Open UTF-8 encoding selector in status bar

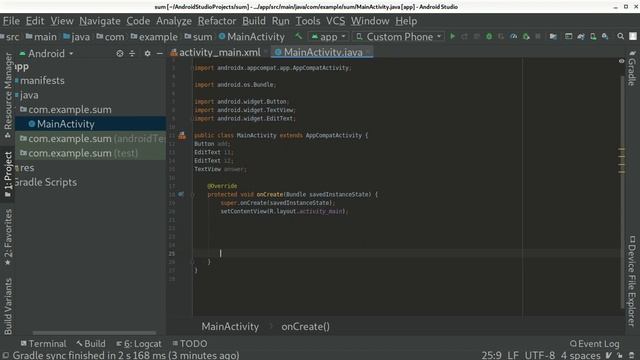tap(540, 355)
